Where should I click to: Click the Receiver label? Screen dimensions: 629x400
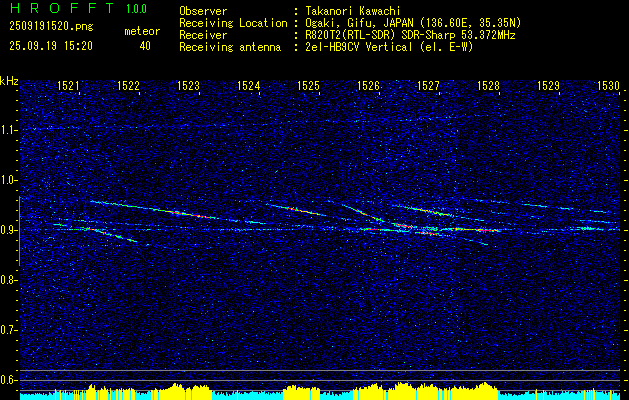[x=203, y=35]
